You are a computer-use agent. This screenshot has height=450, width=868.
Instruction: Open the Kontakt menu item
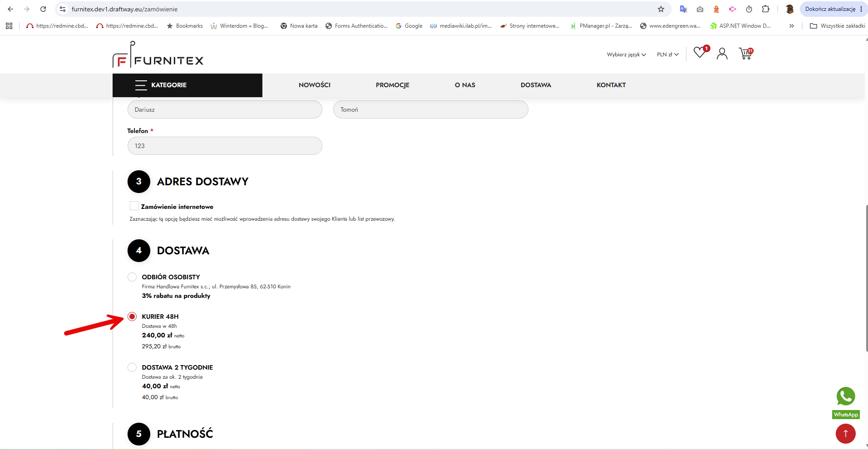(611, 85)
